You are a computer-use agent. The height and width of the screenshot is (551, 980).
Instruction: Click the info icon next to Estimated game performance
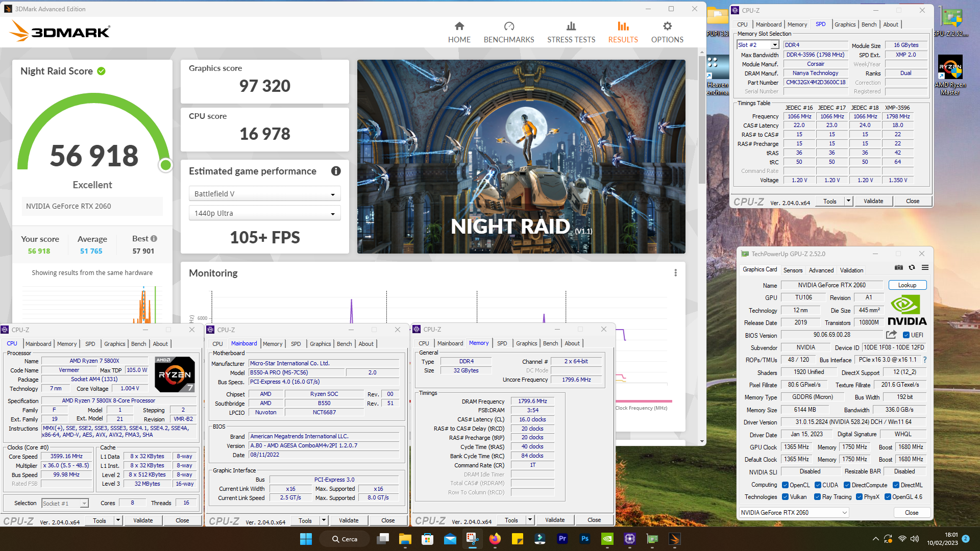point(336,171)
